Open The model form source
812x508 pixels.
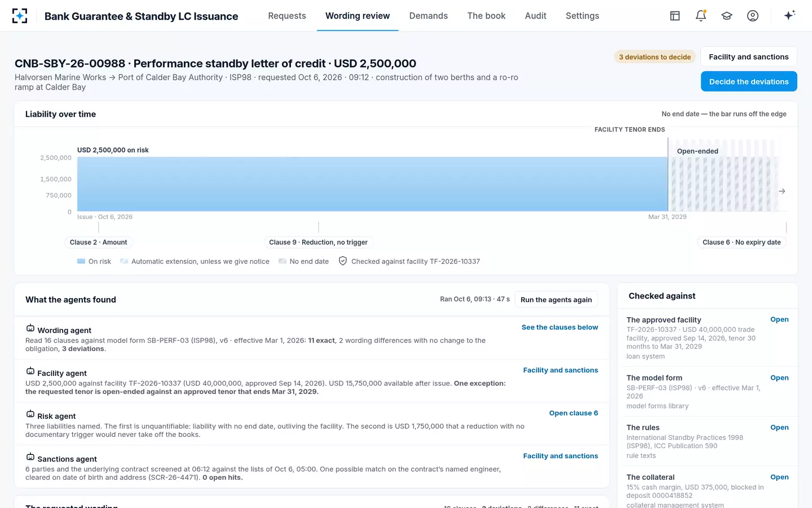point(779,378)
